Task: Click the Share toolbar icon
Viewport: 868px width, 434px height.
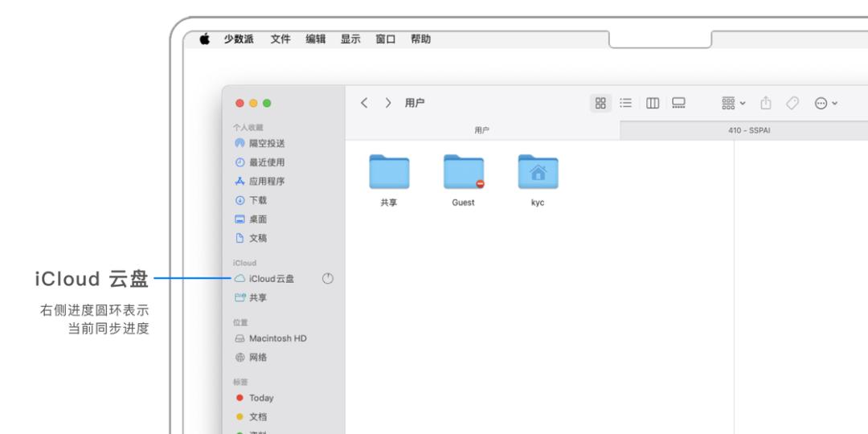Action: (766, 103)
